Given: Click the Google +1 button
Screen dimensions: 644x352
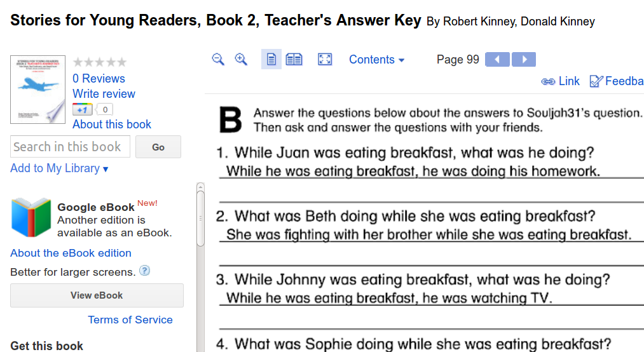Looking at the screenshot, I should tap(83, 109).
